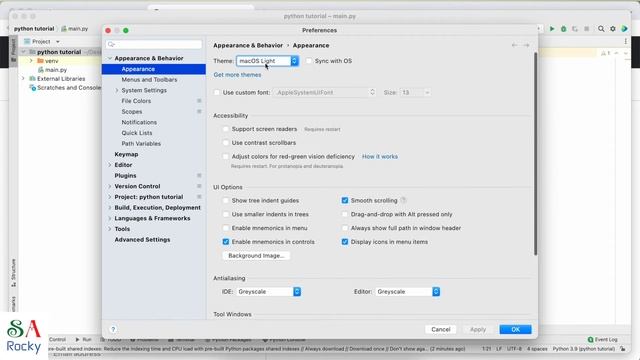Click Scratches and Consoles icon
The width and height of the screenshot is (640, 360).
click(x=33, y=88)
